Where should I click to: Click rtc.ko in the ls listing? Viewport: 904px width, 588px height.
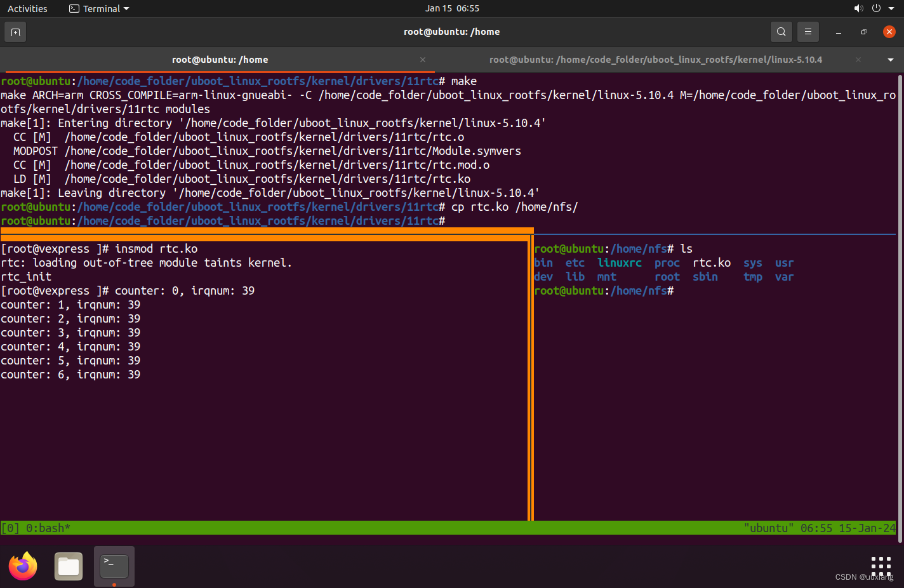pyautogui.click(x=712, y=263)
